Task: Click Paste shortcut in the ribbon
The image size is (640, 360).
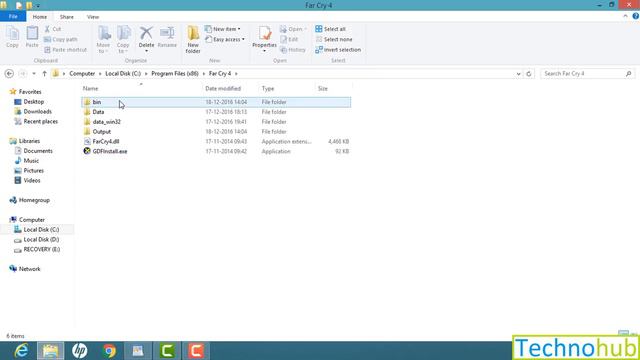Action: (x=66, y=50)
